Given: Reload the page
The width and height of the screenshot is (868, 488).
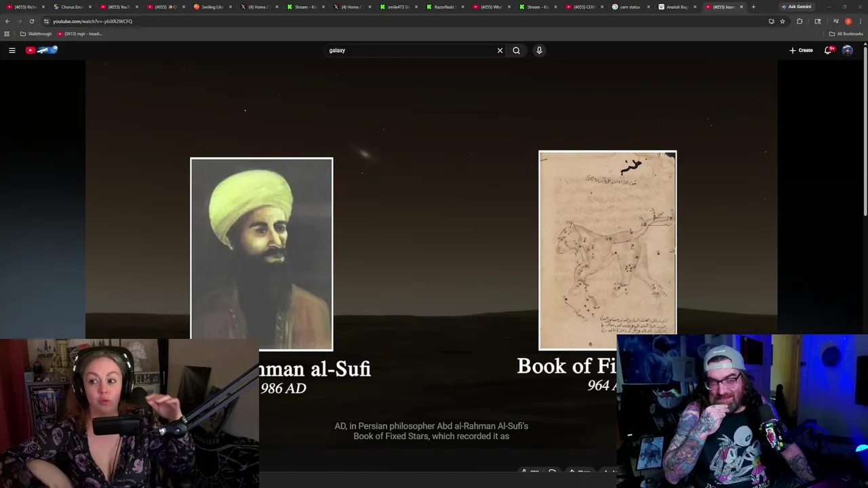Looking at the screenshot, I should pyautogui.click(x=31, y=21).
